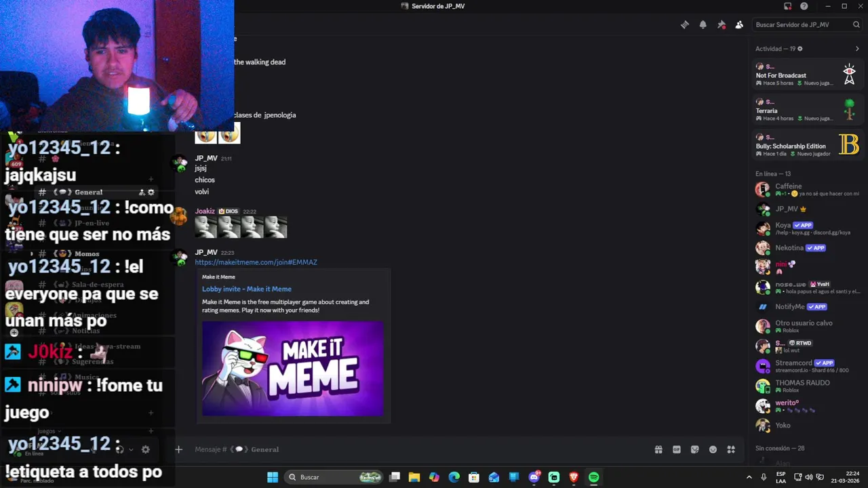
Task: Click the taskbar microphone icon
Action: [764, 477]
